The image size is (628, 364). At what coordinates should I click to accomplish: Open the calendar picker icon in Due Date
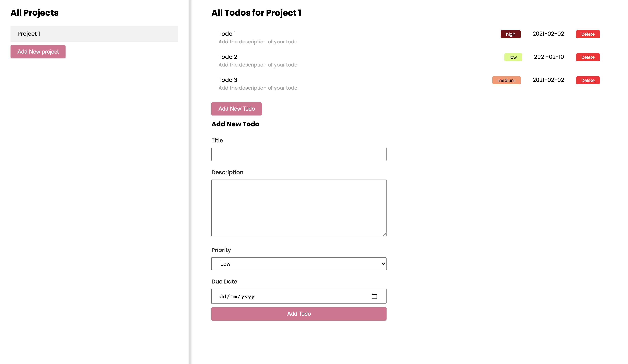[374, 296]
